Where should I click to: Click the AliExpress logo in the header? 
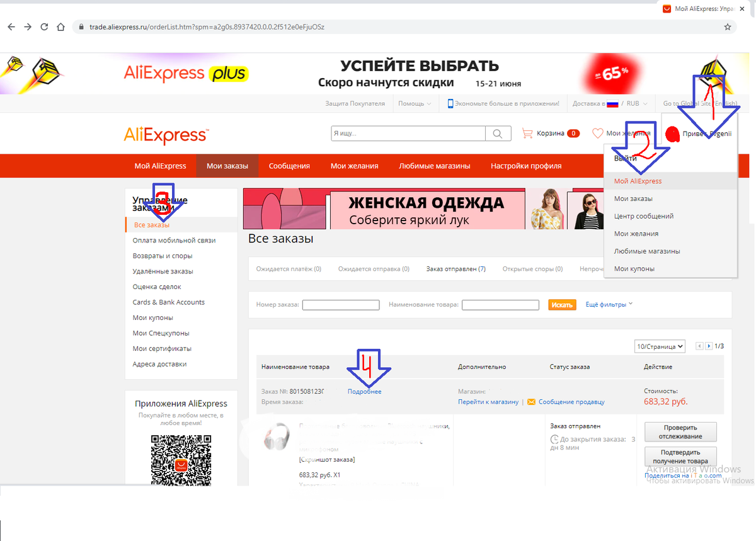coord(166,134)
